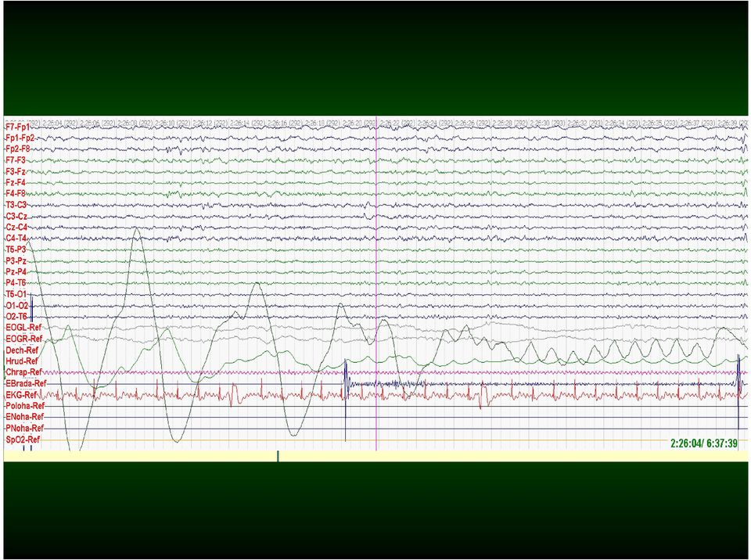The image size is (751, 560).
Task: Select the Chrap-Ref snore channel label
Action: (x=23, y=372)
